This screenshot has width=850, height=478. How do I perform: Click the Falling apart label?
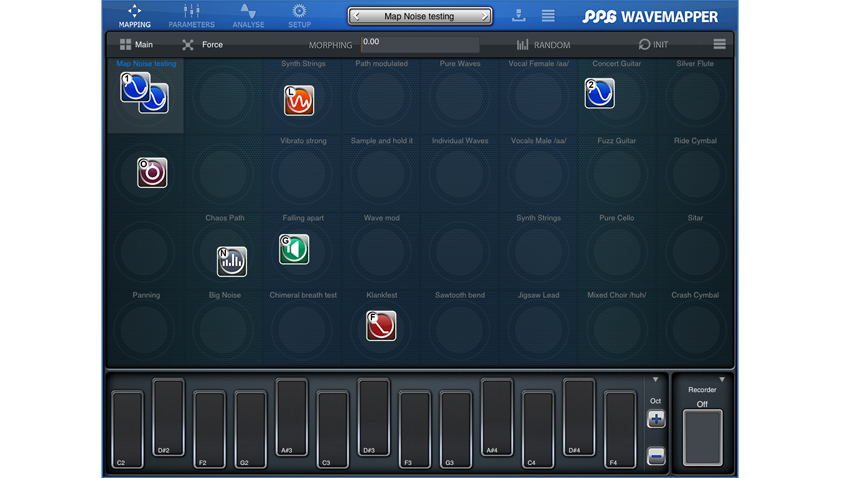click(303, 218)
